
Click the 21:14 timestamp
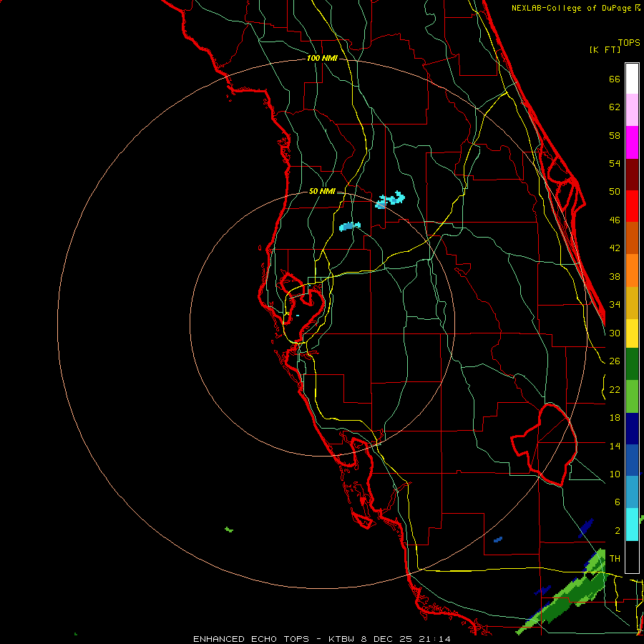pyautogui.click(x=435, y=639)
